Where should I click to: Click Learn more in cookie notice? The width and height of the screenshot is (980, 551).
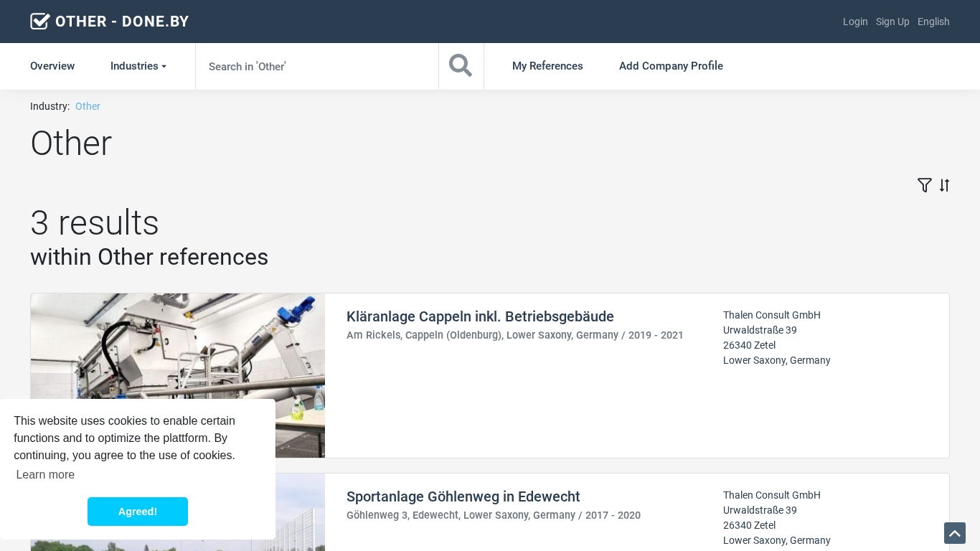[x=45, y=474]
